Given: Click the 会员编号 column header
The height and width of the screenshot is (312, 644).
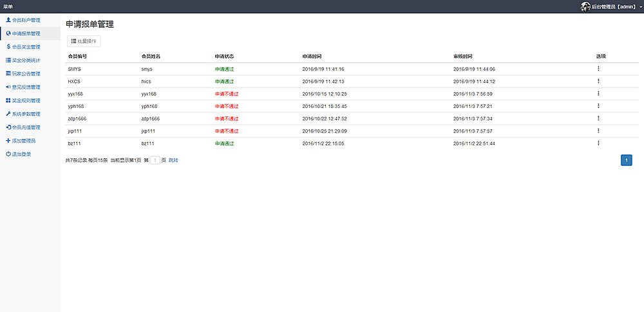Looking at the screenshot, I should point(77,56).
